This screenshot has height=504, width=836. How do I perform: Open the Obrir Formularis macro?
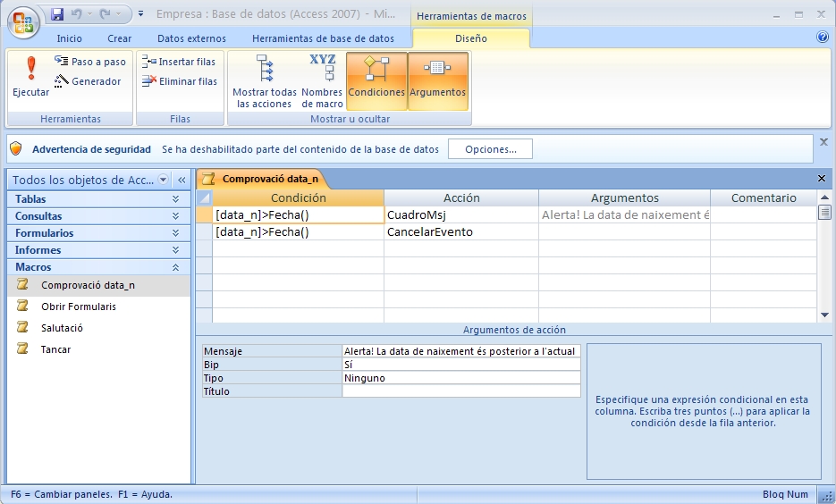[79, 307]
